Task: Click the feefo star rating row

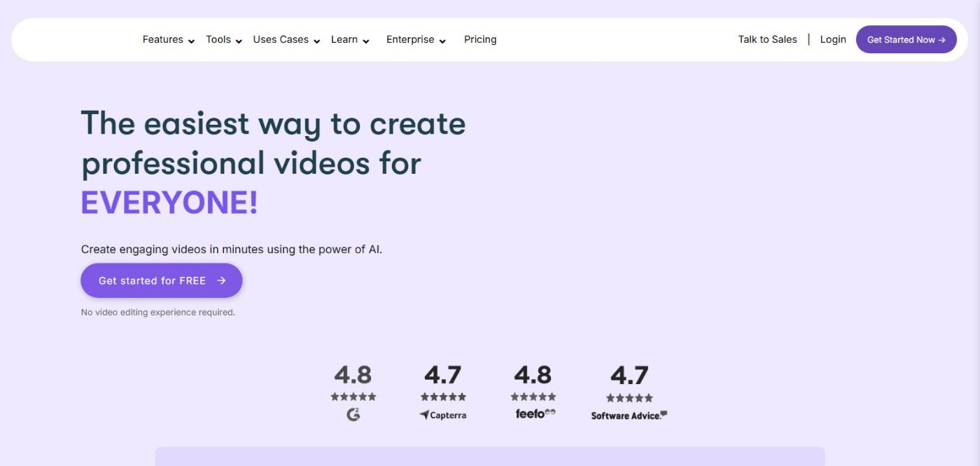Action: [533, 397]
